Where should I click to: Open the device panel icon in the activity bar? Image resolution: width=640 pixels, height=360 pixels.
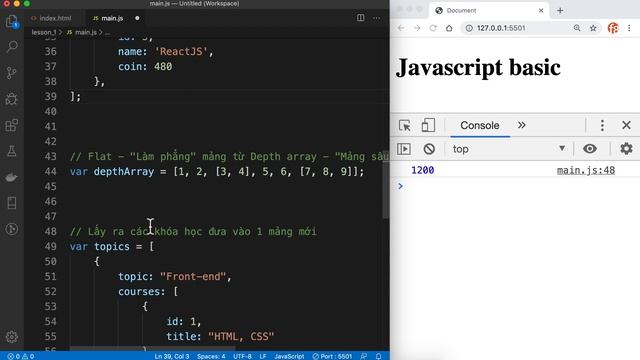coord(12,203)
